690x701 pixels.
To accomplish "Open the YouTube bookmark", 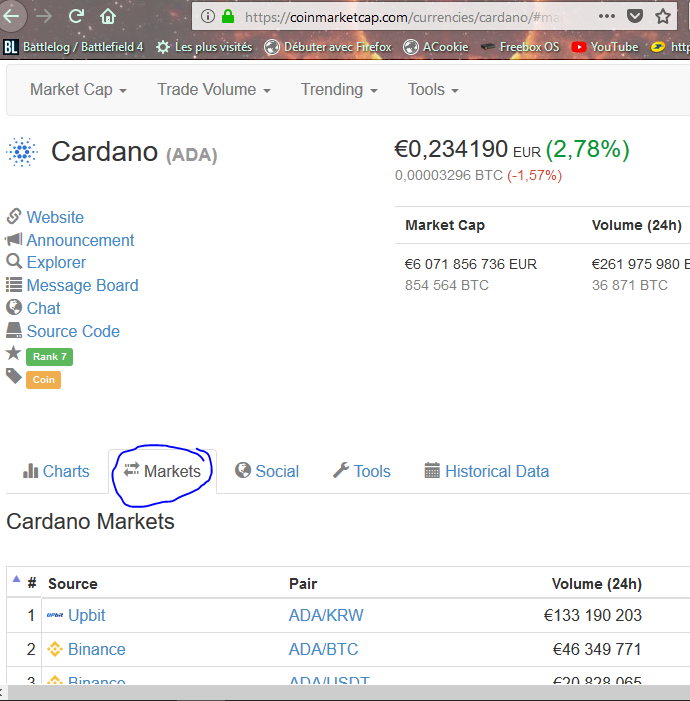I will pyautogui.click(x=605, y=47).
